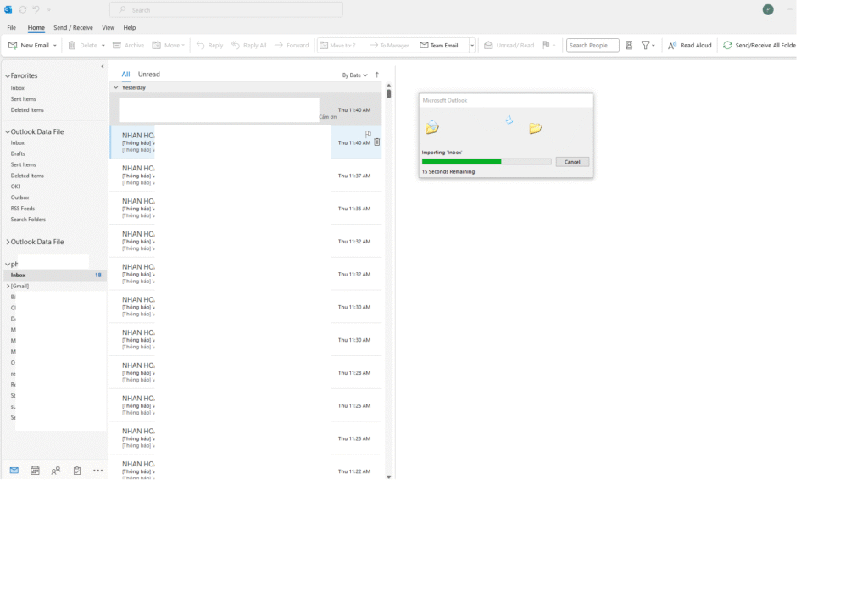
Task: Open the File menu
Action: pos(12,28)
